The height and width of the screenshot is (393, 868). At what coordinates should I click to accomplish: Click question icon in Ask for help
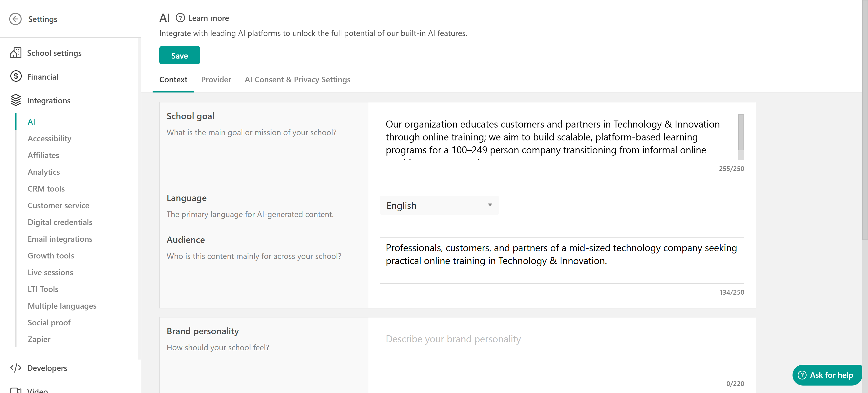tap(802, 375)
